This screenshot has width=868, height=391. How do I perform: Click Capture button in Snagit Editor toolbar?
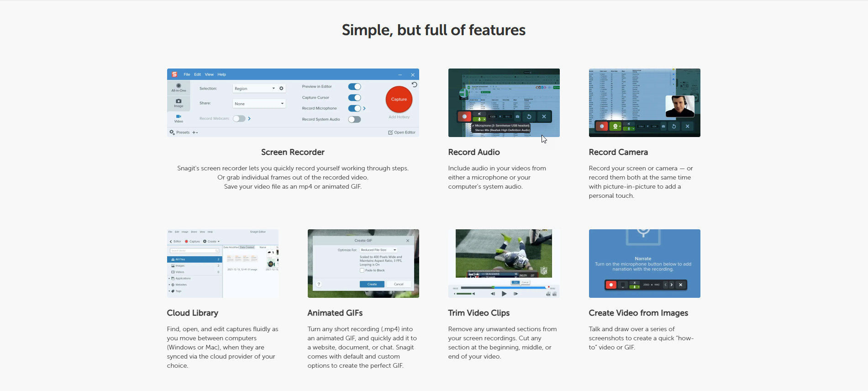coord(192,241)
